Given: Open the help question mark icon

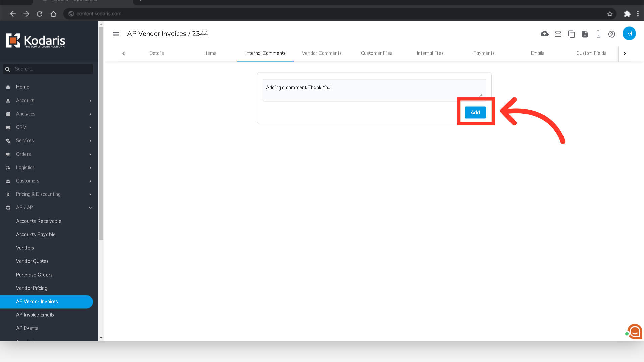Looking at the screenshot, I should (x=612, y=34).
